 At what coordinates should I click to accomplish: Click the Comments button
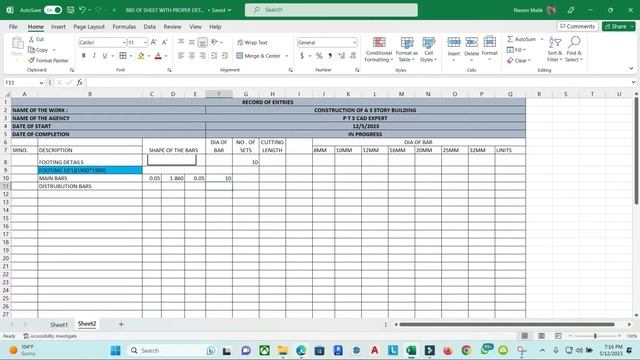click(x=577, y=26)
